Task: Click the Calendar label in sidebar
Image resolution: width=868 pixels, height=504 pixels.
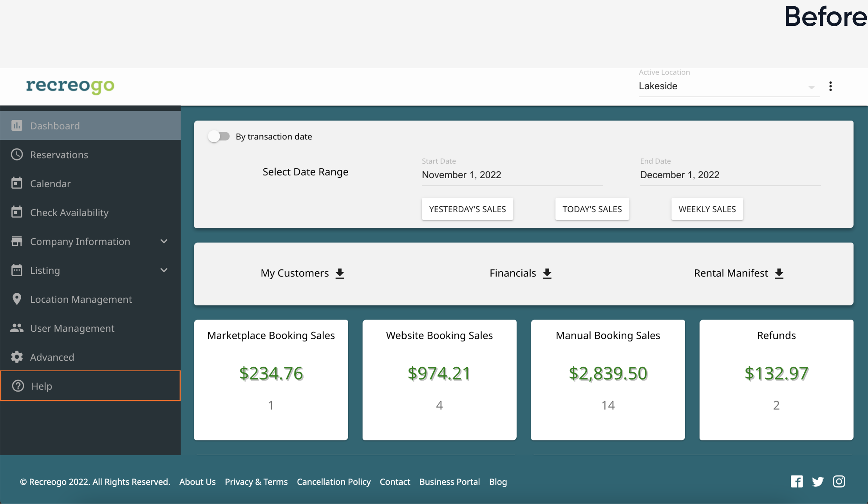Action: 51,183
